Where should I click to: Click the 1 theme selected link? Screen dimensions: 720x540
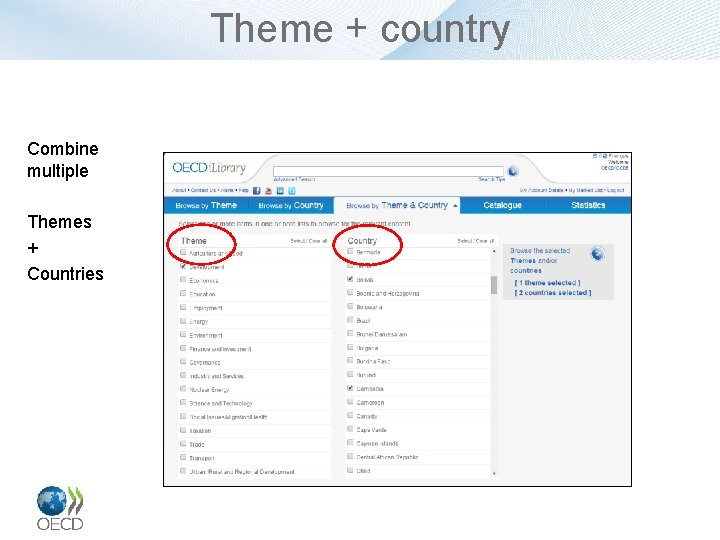(547, 283)
